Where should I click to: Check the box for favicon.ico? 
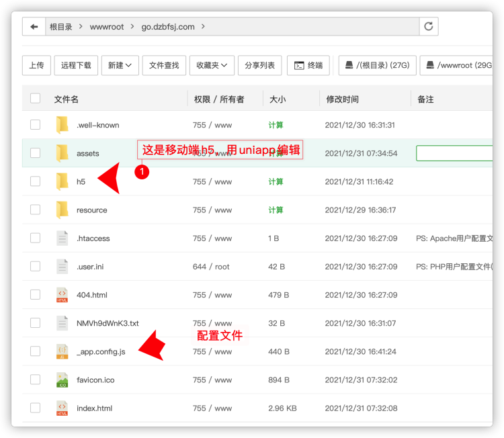coord(35,380)
